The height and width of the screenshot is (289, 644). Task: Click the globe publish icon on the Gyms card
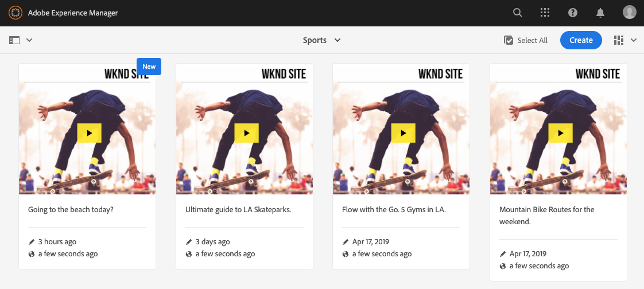click(x=346, y=254)
